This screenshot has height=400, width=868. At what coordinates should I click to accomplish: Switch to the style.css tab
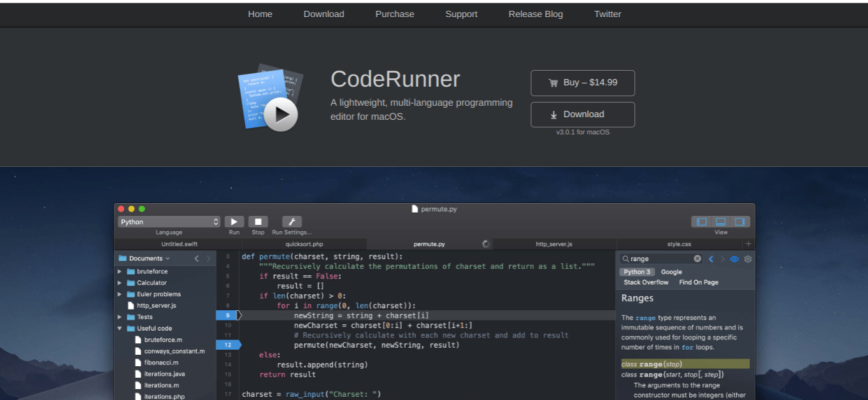(680, 244)
